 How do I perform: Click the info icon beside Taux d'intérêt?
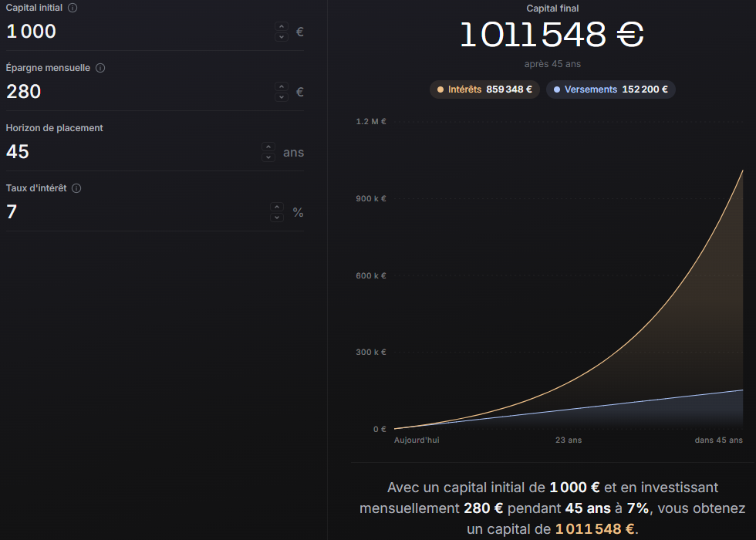pos(76,188)
